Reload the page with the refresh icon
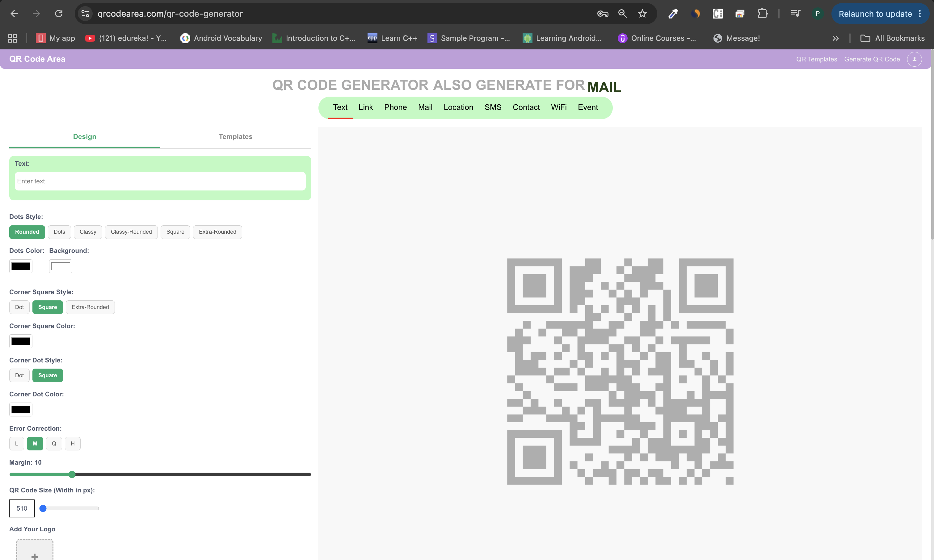The image size is (934, 560). [x=58, y=14]
